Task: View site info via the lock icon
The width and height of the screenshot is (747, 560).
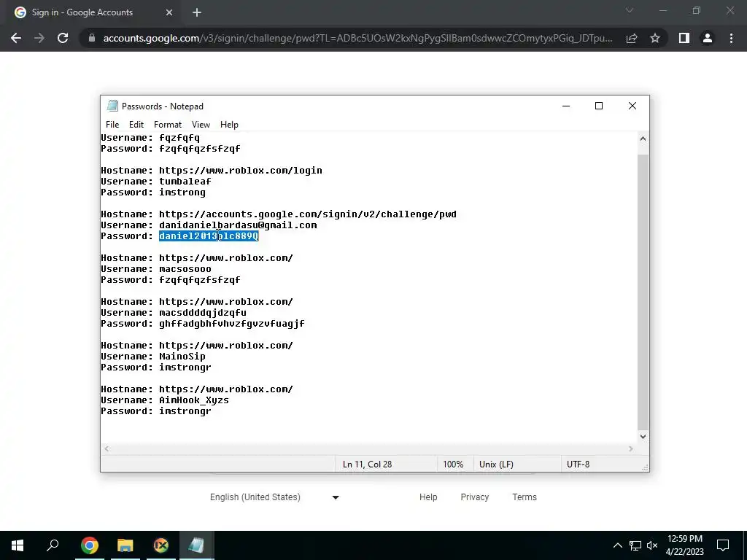Action: [x=91, y=38]
